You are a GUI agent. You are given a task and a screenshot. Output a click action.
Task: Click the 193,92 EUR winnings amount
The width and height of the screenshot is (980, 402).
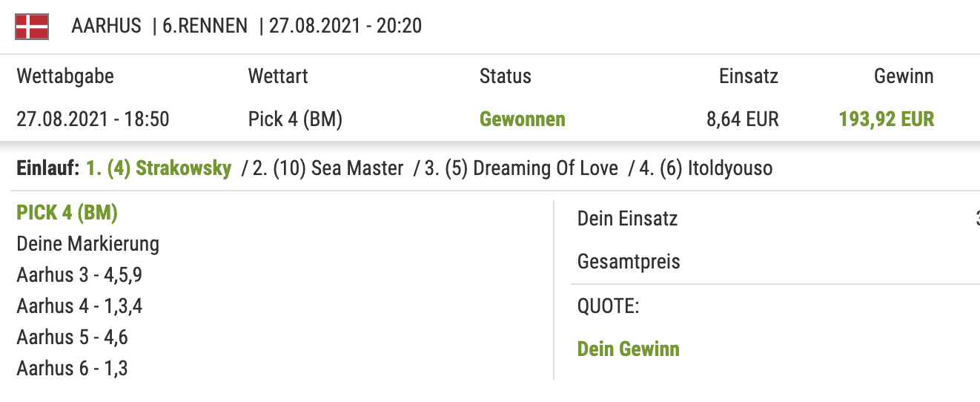coord(887,119)
